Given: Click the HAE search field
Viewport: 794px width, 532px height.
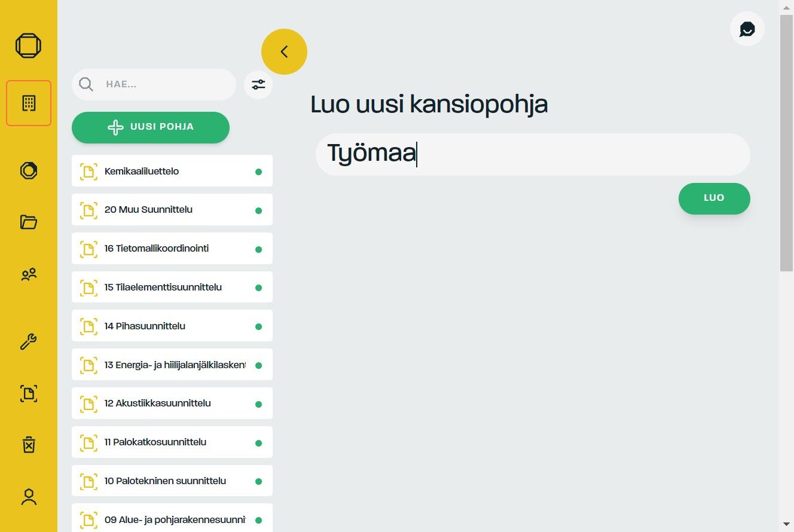Looking at the screenshot, I should [x=154, y=84].
